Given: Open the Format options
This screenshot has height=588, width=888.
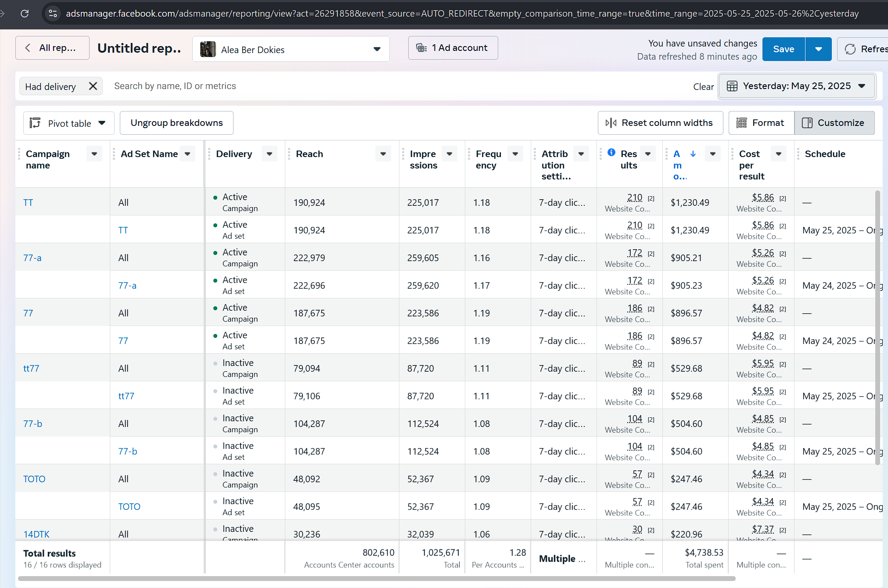Looking at the screenshot, I should [x=761, y=123].
